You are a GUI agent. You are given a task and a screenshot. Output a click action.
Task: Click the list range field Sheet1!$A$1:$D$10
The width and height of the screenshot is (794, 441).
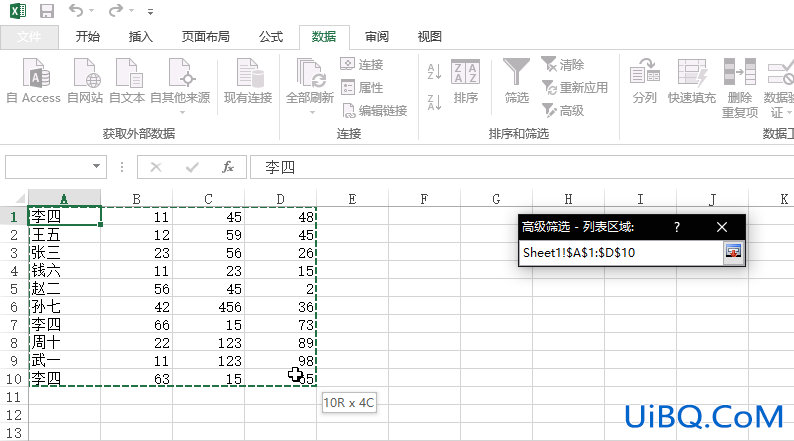coord(621,252)
